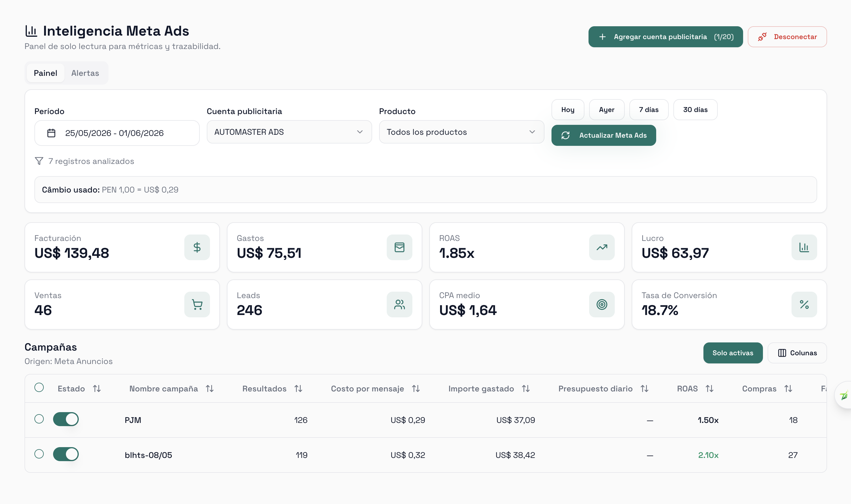Click the Câmbio usado exchange rate box
Viewport: 851px width, 504px height.
tap(425, 190)
